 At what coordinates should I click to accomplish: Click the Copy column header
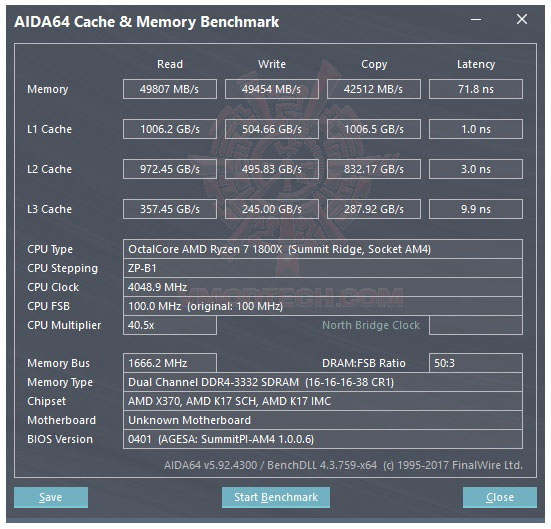(x=374, y=64)
